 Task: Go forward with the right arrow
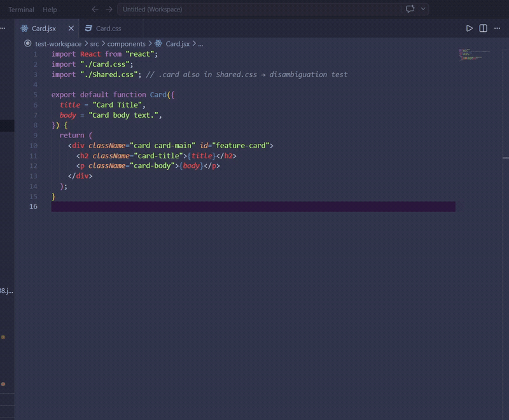(x=109, y=10)
